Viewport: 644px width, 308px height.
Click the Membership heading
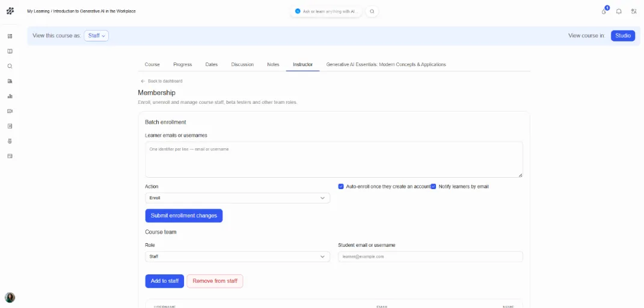click(x=156, y=92)
